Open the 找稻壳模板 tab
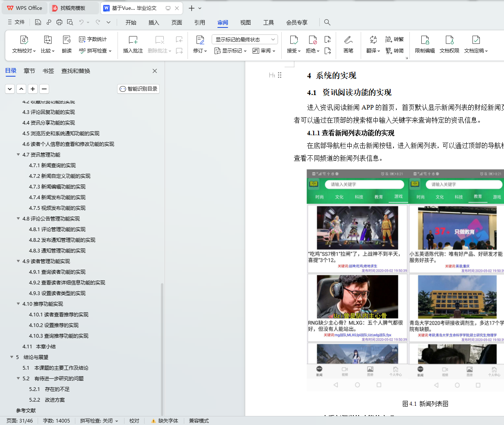The image size is (504, 425). coord(73,8)
